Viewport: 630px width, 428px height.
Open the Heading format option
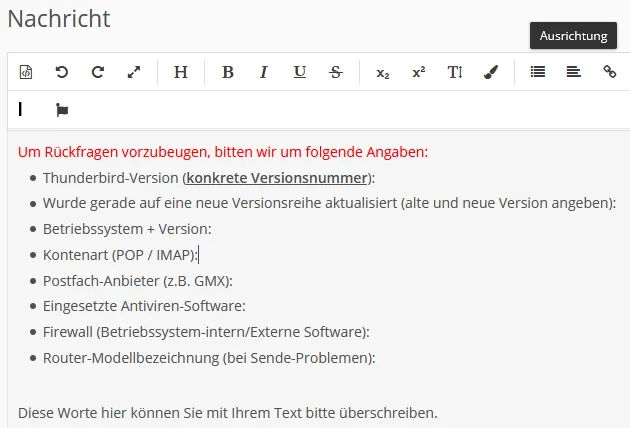point(181,72)
